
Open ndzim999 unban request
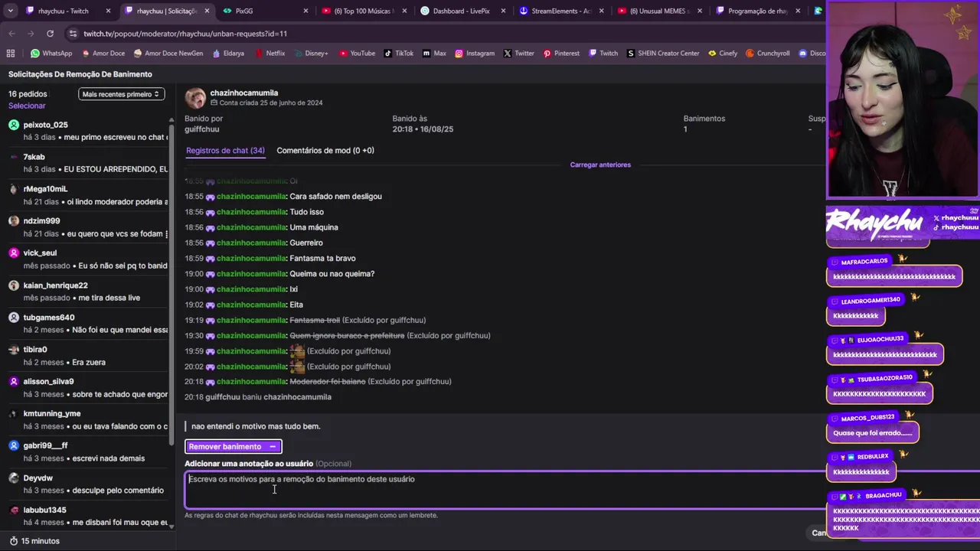pyautogui.click(x=88, y=227)
